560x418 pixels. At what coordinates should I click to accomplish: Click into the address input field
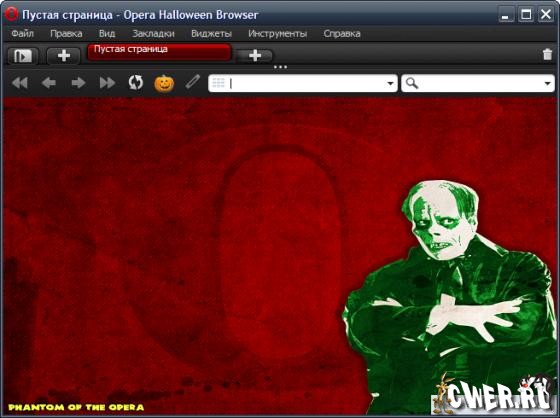pyautogui.click(x=302, y=83)
